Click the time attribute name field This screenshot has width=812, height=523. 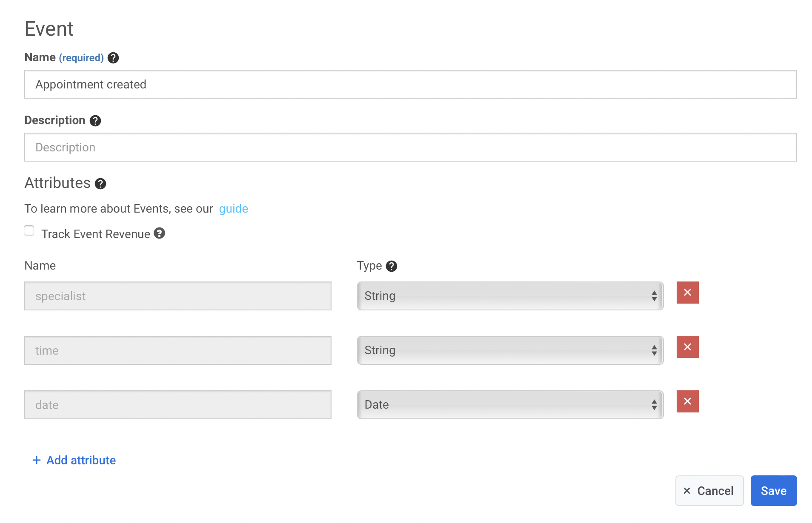(x=177, y=350)
